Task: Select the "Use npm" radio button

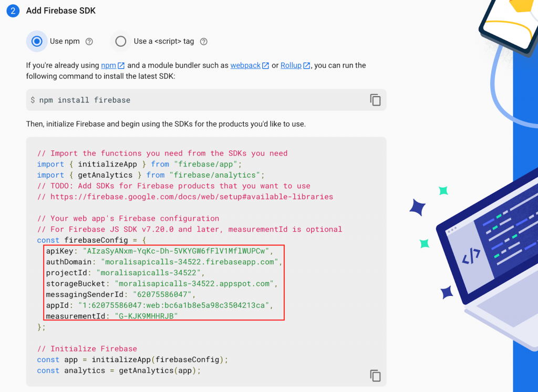Action: point(37,42)
